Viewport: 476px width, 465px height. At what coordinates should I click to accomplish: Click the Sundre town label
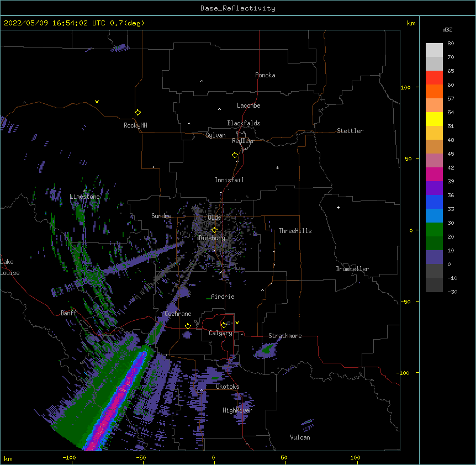[161, 216]
